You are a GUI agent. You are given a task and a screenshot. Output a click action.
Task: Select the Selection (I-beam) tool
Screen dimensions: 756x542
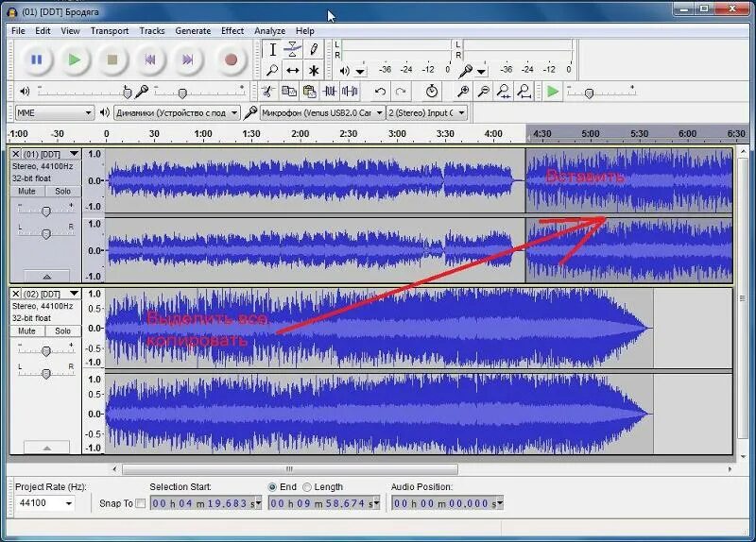click(x=272, y=50)
